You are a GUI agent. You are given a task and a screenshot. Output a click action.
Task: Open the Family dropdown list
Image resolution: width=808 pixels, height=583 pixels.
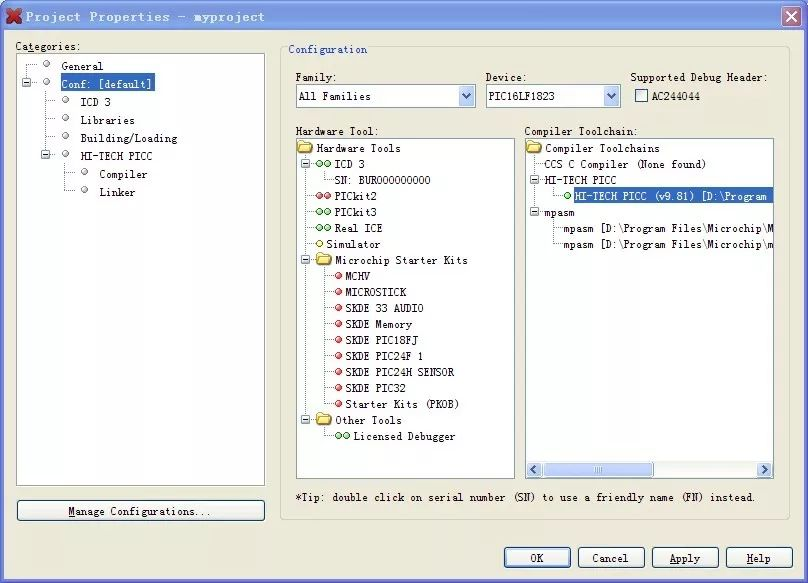coord(466,96)
